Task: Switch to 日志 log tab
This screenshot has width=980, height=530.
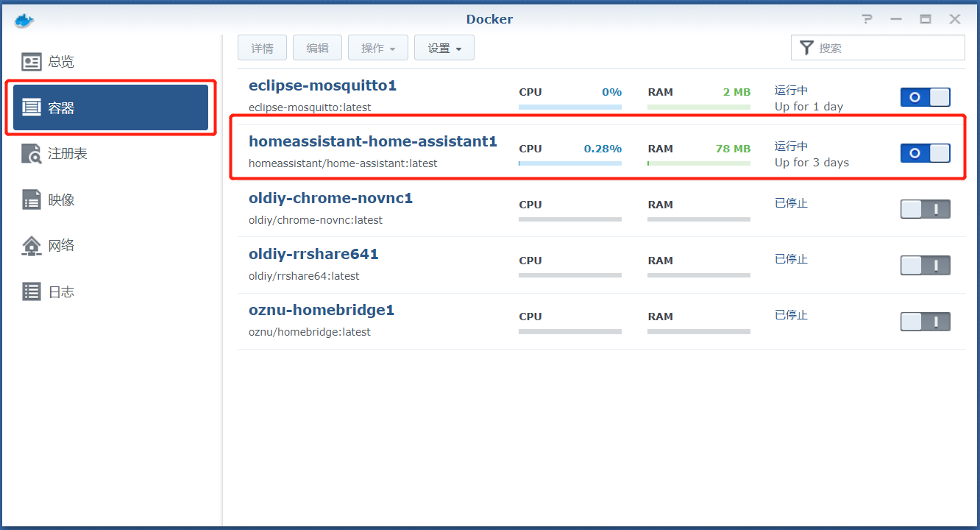Action: click(111, 291)
